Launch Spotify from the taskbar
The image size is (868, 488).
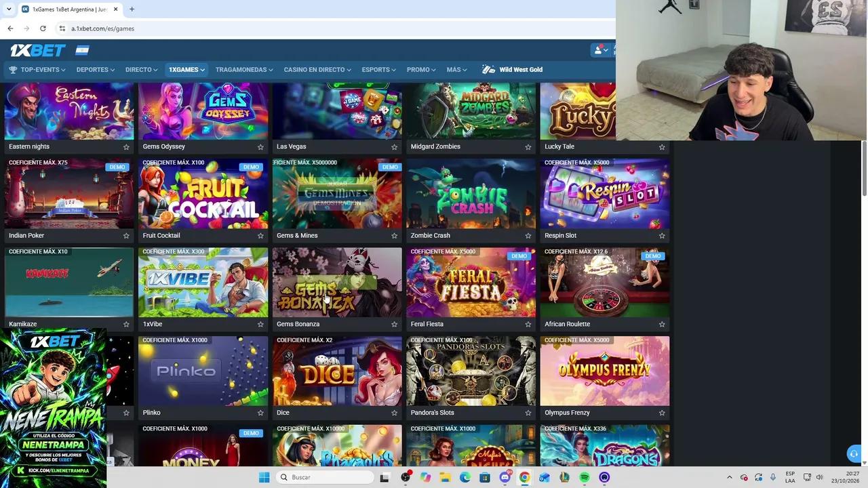(x=585, y=477)
